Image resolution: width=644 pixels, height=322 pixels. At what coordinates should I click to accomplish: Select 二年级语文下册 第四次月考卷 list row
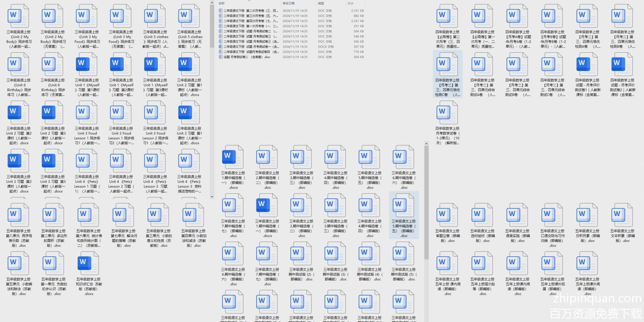(248, 21)
